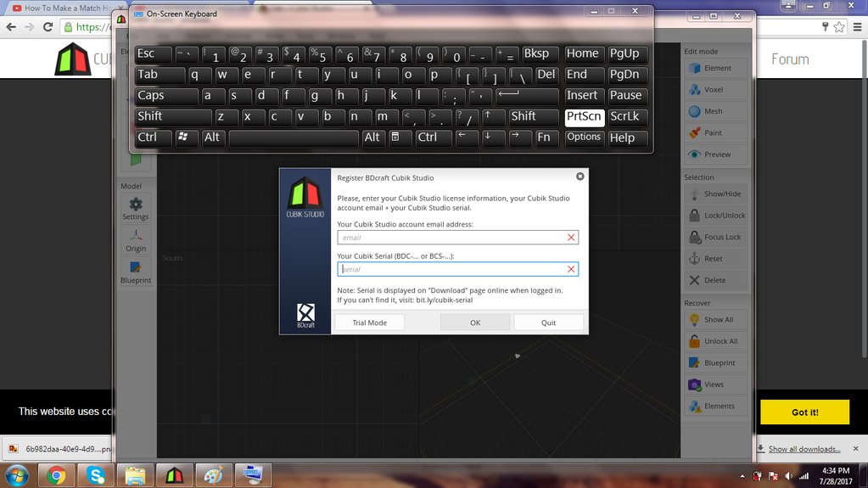Open Blueprint in Model panel

tap(136, 272)
